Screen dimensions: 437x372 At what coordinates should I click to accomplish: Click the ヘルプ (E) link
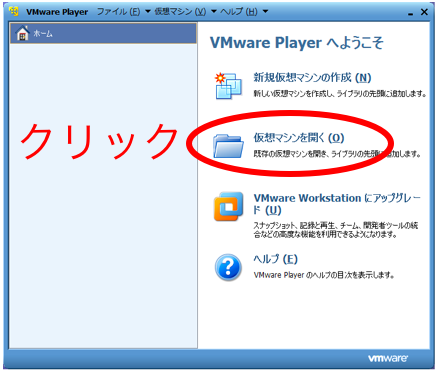point(275,259)
